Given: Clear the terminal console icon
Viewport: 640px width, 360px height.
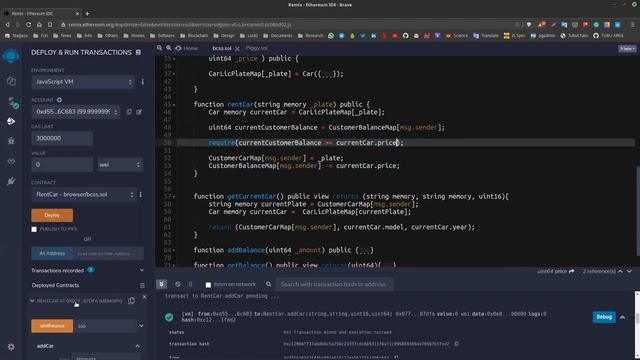Looking at the screenshot, I should [178, 284].
